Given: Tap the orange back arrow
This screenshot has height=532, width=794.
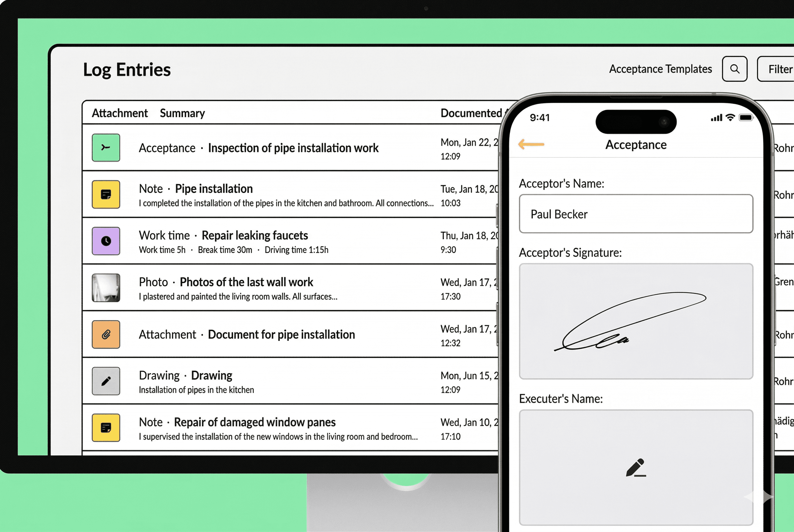Looking at the screenshot, I should [531, 144].
